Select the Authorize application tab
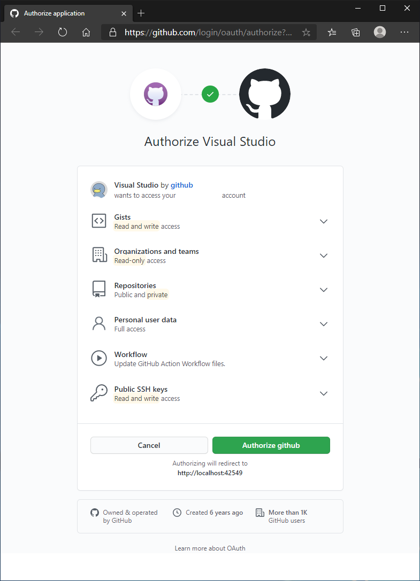This screenshot has width=420, height=581. tap(68, 14)
